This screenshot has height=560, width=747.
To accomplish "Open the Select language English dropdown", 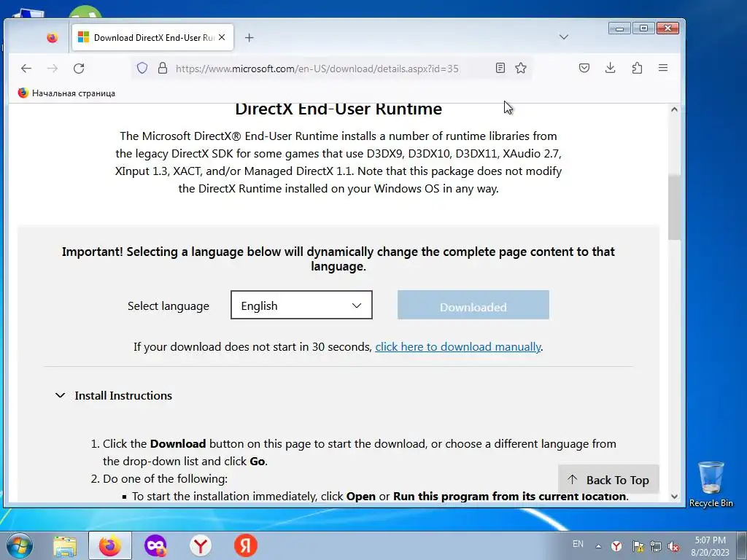I will click(x=301, y=306).
